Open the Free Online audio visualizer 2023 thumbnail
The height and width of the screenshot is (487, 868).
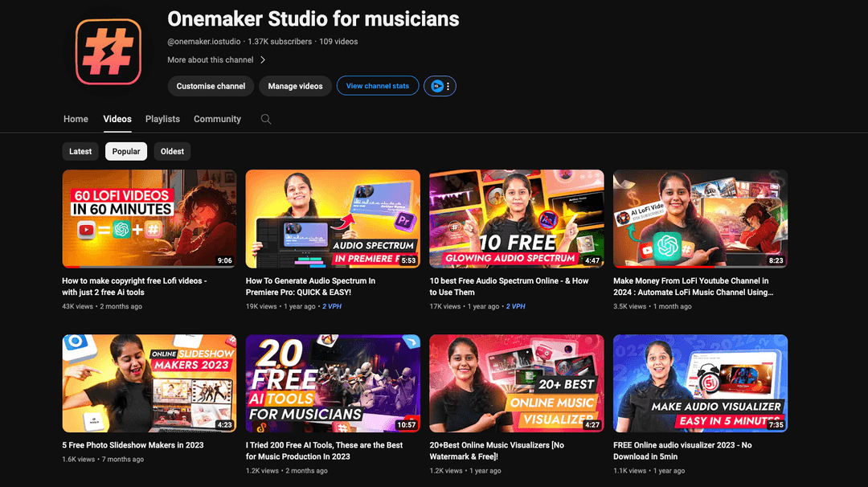pyautogui.click(x=700, y=383)
